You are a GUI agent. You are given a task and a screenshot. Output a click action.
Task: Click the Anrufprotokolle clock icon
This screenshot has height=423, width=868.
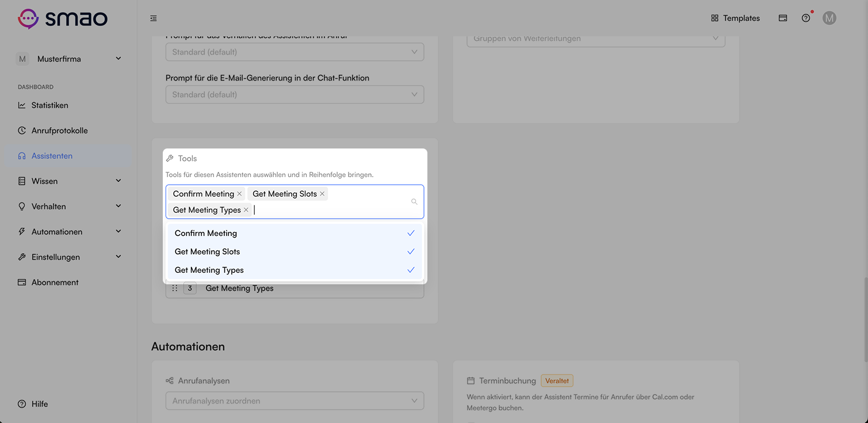22,131
